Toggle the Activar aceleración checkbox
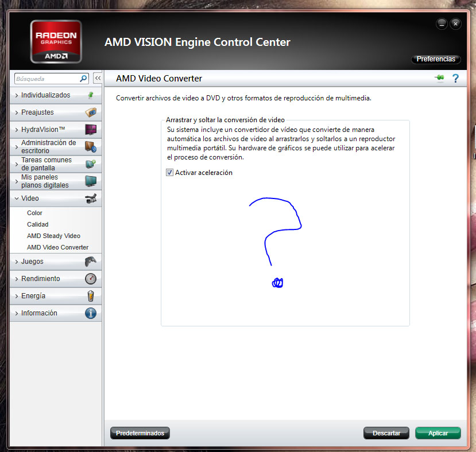Image resolution: width=476 pixels, height=452 pixels. 169,172
